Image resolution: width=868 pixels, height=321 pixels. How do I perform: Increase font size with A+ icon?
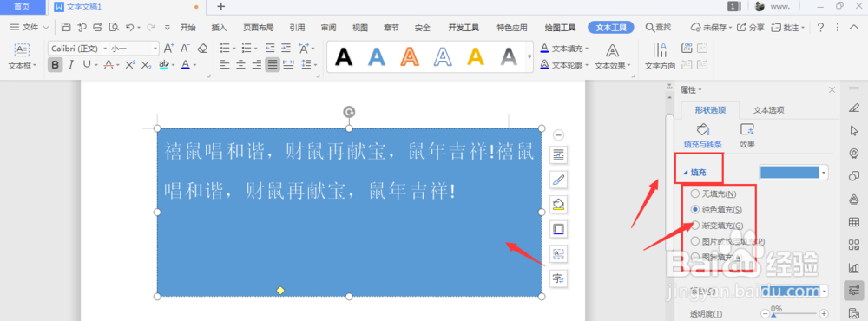pos(169,49)
